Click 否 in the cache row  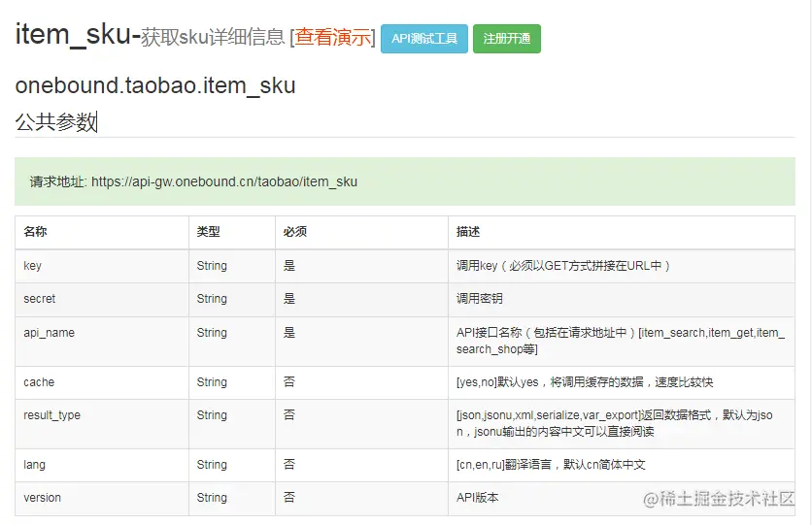pyautogui.click(x=289, y=382)
